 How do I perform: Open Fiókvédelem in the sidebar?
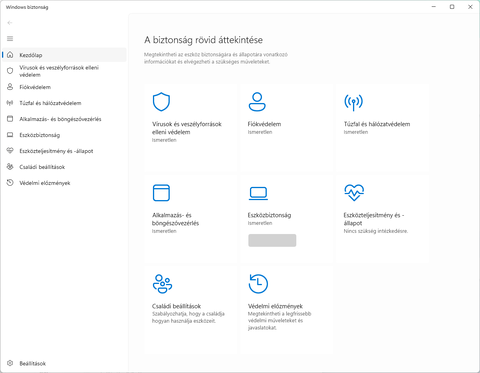point(64,87)
